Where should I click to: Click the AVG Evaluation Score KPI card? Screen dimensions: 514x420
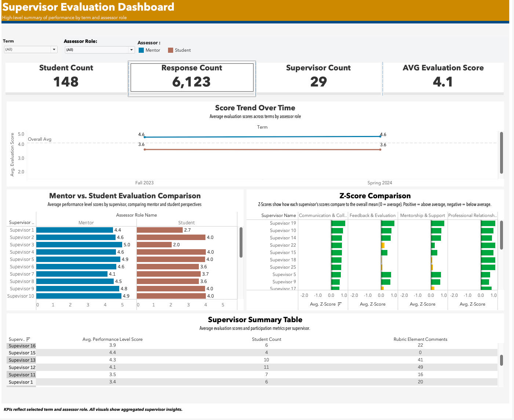point(443,77)
